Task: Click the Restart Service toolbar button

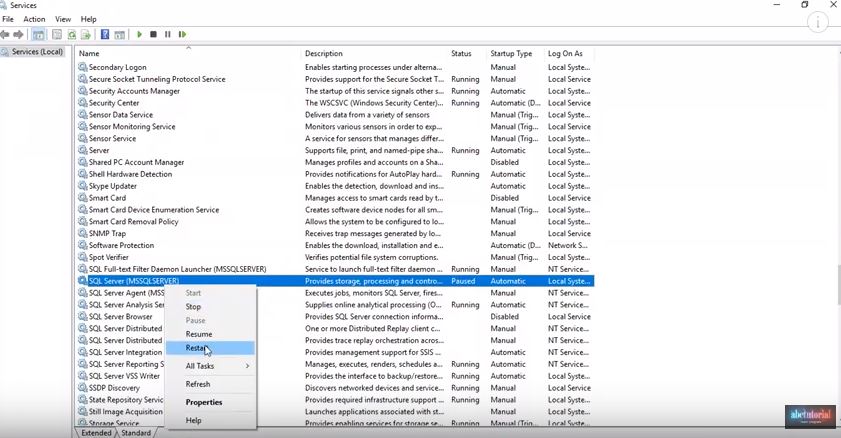Action: 182,34
